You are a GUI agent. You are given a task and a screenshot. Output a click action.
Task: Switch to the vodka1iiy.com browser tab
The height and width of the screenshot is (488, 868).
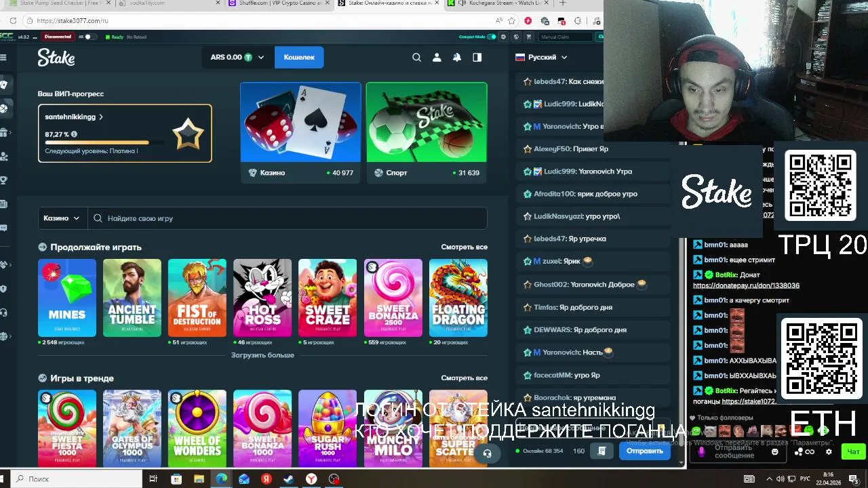click(170, 3)
